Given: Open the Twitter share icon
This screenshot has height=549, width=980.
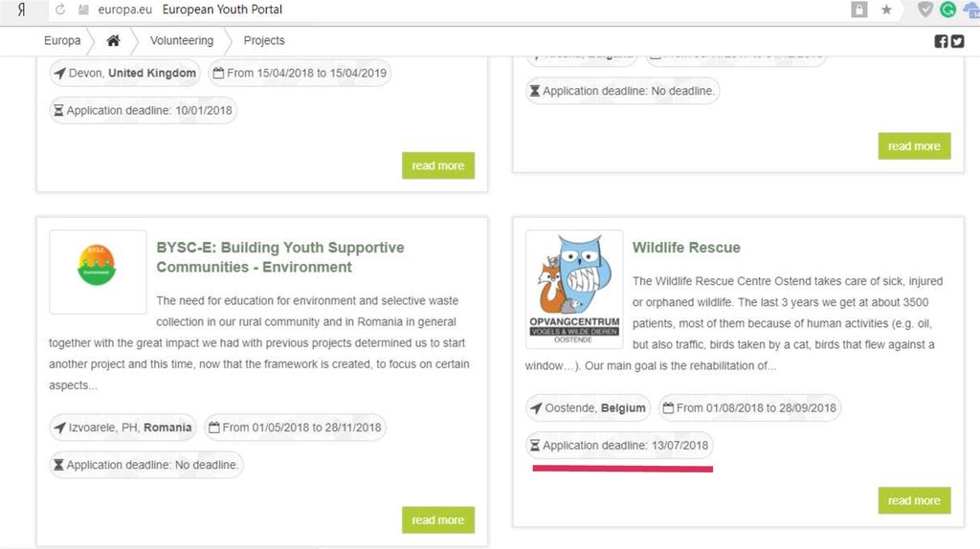Looking at the screenshot, I should tap(957, 41).
